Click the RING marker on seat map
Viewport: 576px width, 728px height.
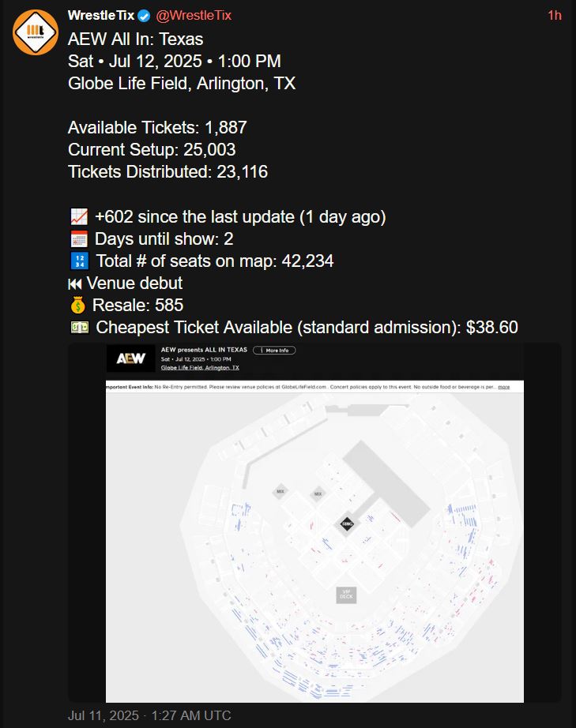pyautogui.click(x=347, y=524)
